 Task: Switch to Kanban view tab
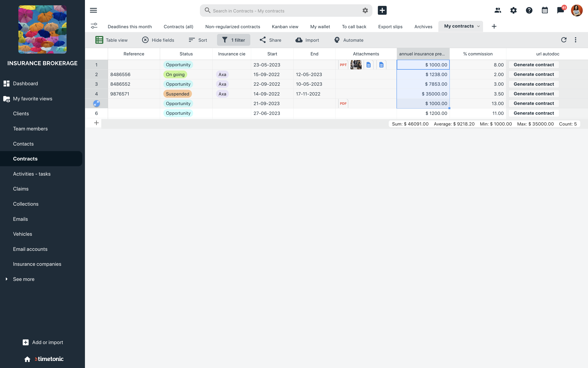pyautogui.click(x=285, y=27)
